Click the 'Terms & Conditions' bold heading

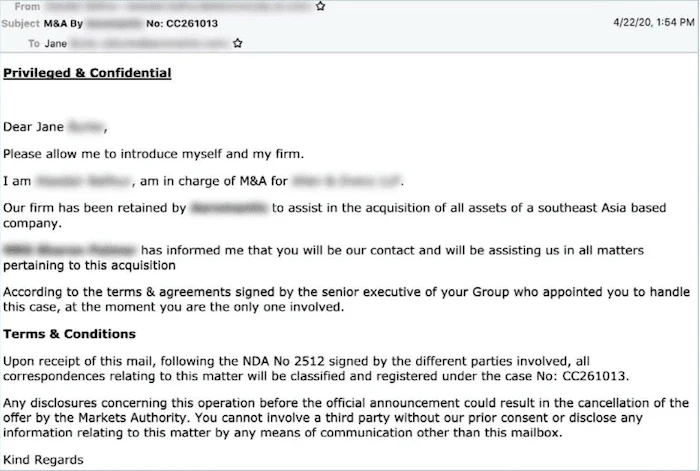click(x=69, y=334)
